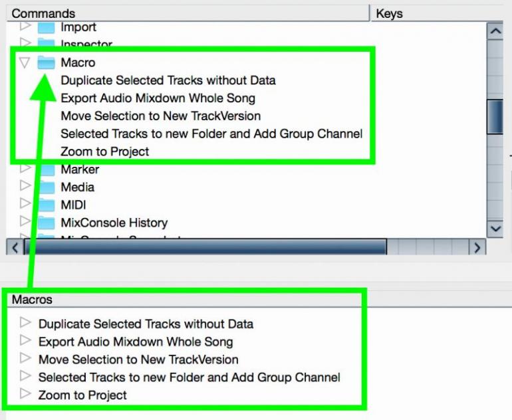This screenshot has height=420, width=512.
Task: Select Export Audio Mixdown Whole Song command
Action: click(158, 98)
